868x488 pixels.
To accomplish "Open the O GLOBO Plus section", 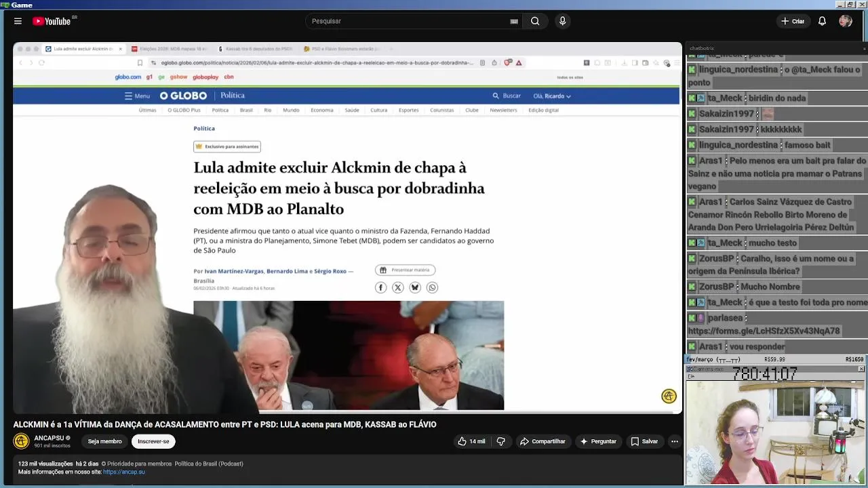I will click(x=184, y=110).
